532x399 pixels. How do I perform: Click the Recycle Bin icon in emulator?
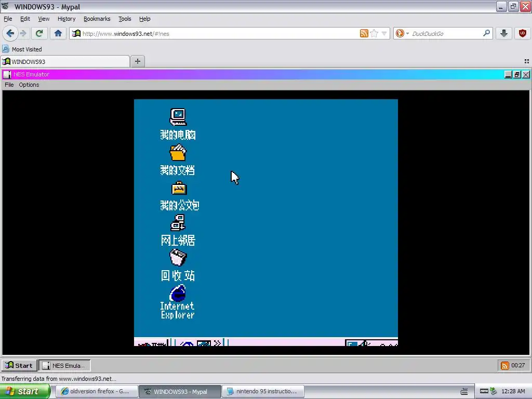point(178,258)
